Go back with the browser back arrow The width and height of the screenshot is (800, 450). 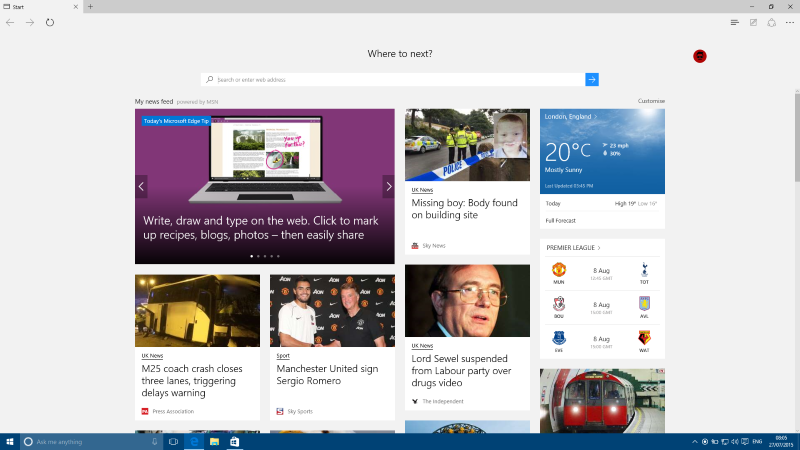point(10,22)
